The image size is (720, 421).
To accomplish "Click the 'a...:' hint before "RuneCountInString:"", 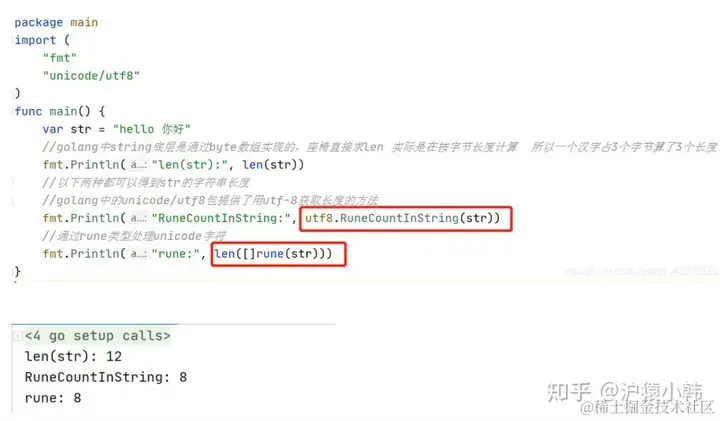I will point(139,218).
